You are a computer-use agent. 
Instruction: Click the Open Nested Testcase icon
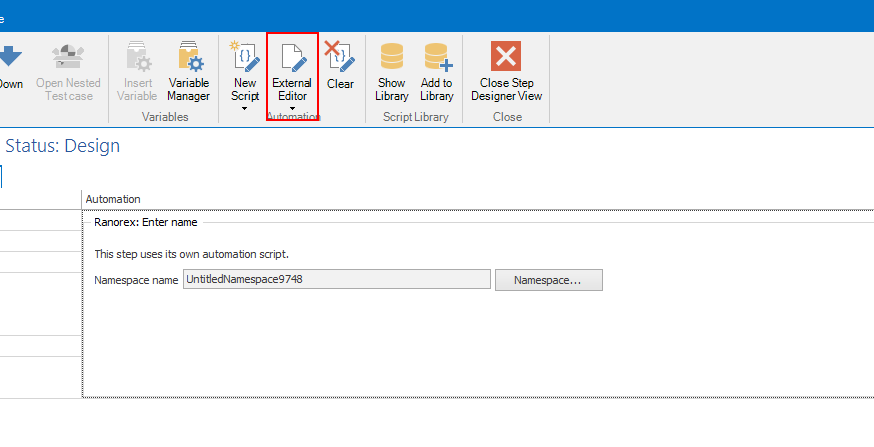[x=68, y=58]
